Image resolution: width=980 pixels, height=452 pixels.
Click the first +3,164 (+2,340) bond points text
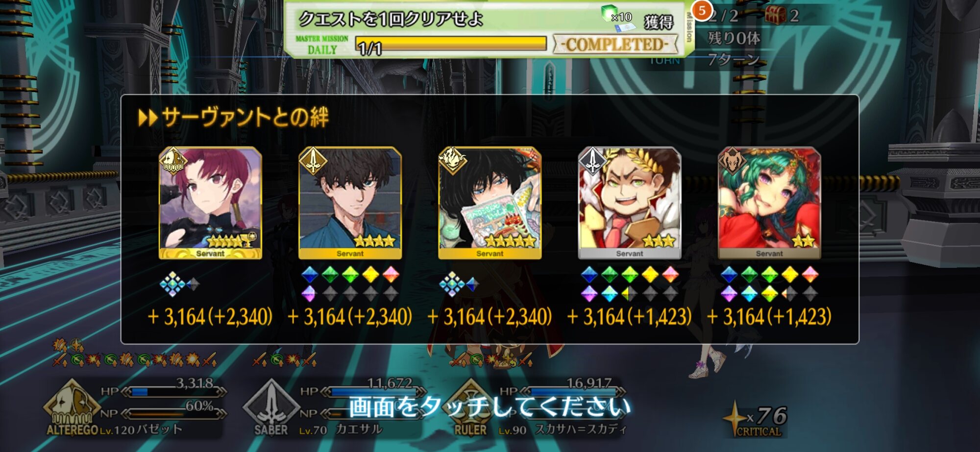[x=210, y=317]
